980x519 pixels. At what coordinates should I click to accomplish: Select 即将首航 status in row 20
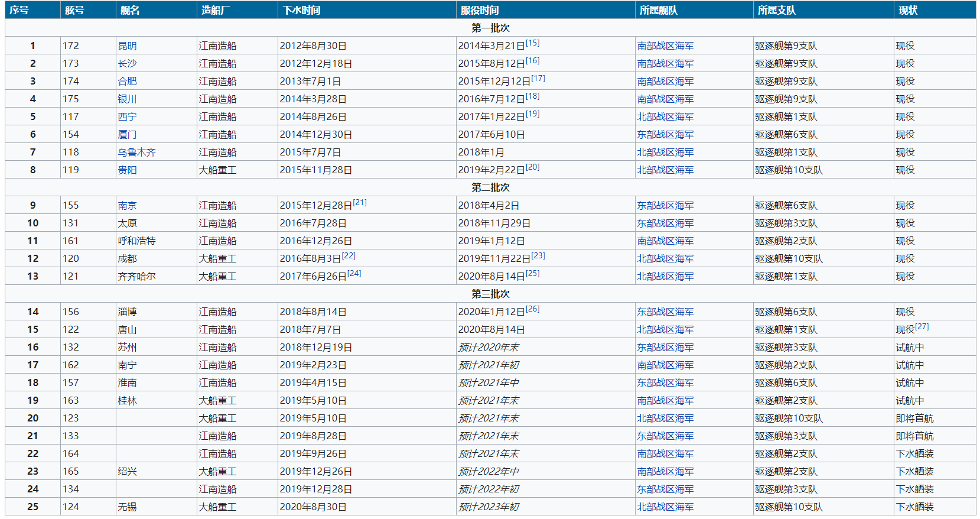point(914,419)
